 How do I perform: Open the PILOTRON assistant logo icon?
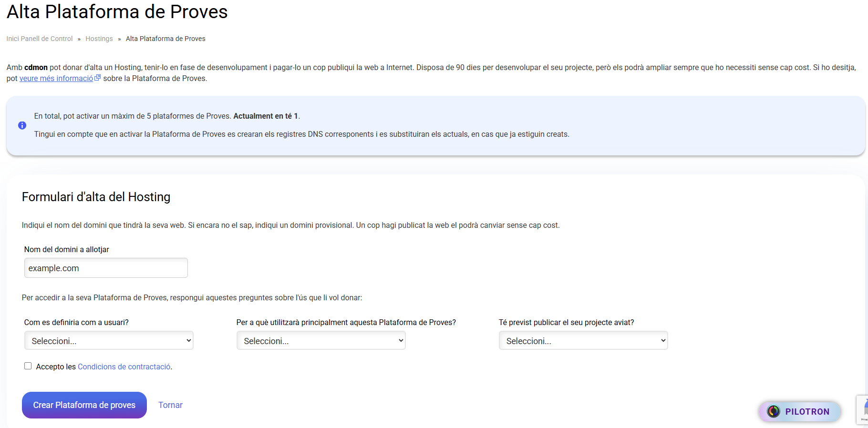click(x=773, y=411)
